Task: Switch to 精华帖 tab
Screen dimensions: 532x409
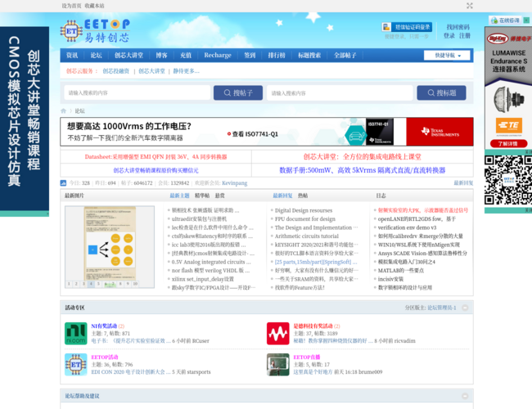Action: [x=202, y=196]
